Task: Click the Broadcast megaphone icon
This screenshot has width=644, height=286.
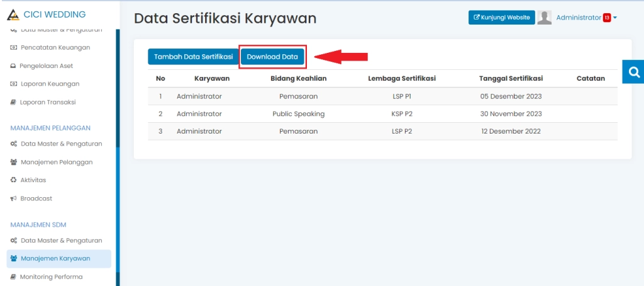Action: [13, 198]
